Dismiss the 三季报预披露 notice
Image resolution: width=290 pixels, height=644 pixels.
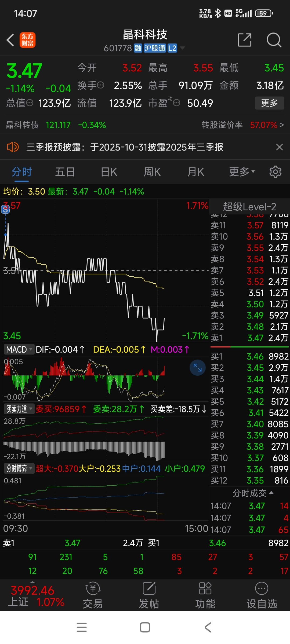tap(280, 147)
